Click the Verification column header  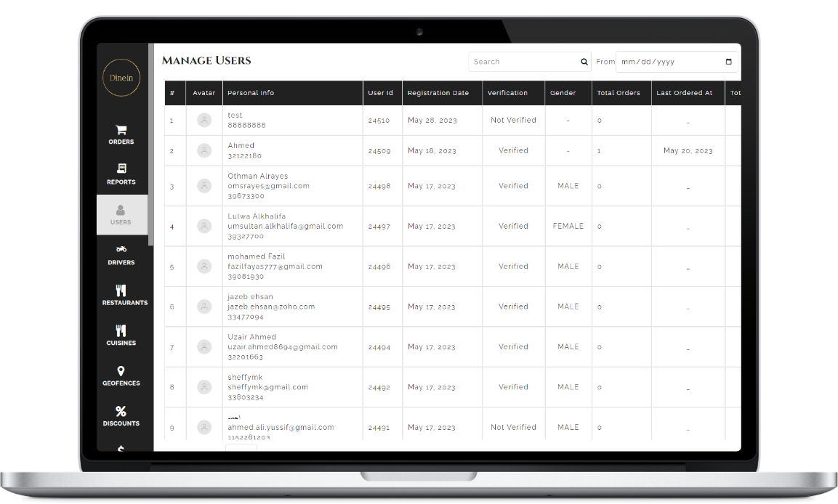[x=507, y=93]
